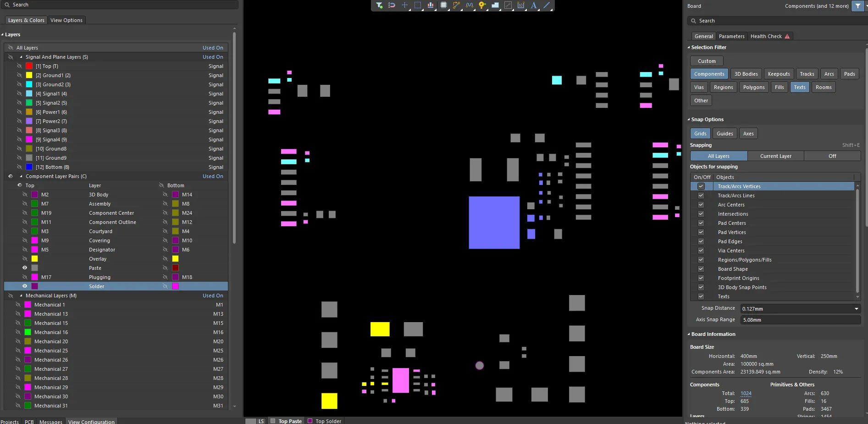
Task: Uncheck Track/Arcs Vertices snapping object
Action: 701,186
